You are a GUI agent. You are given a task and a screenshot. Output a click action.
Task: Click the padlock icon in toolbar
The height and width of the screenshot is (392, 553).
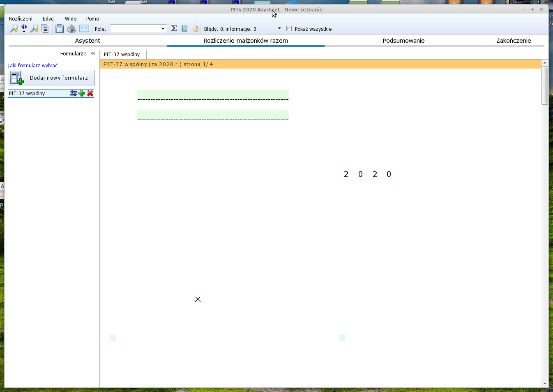click(x=196, y=29)
